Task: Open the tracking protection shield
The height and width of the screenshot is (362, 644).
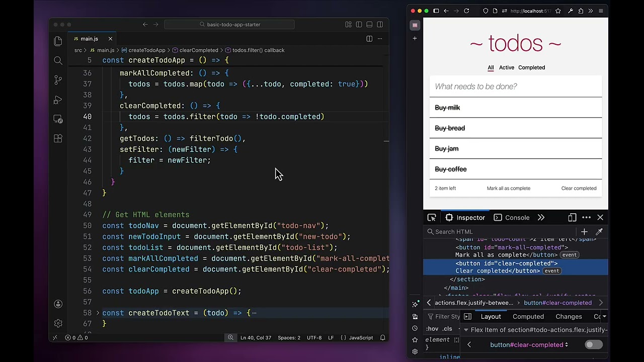Action: pos(486,11)
